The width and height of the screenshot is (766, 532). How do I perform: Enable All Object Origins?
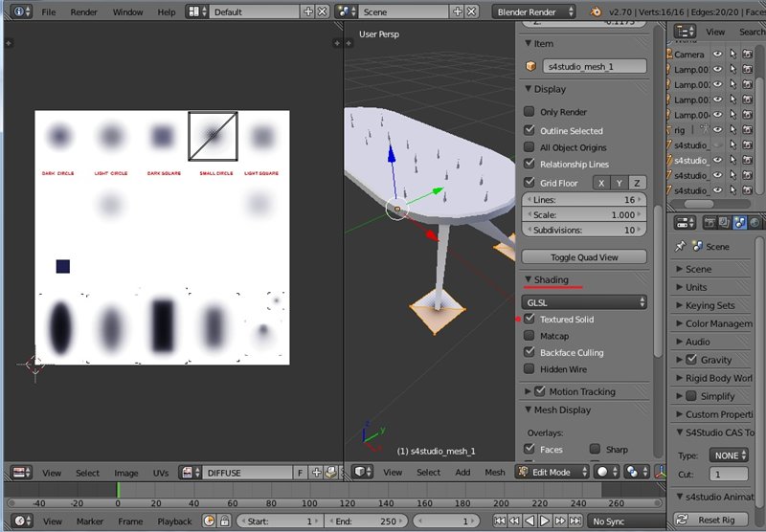coord(529,147)
